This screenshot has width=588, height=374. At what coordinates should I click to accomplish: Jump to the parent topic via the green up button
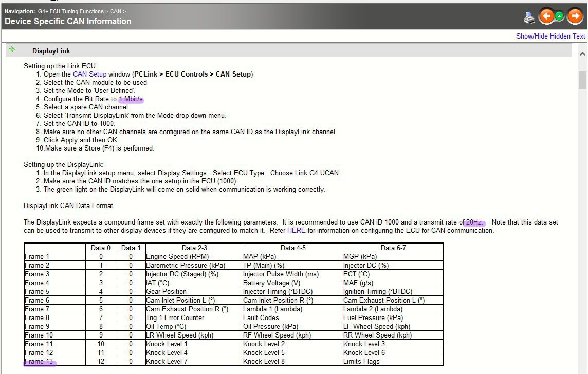click(x=559, y=16)
